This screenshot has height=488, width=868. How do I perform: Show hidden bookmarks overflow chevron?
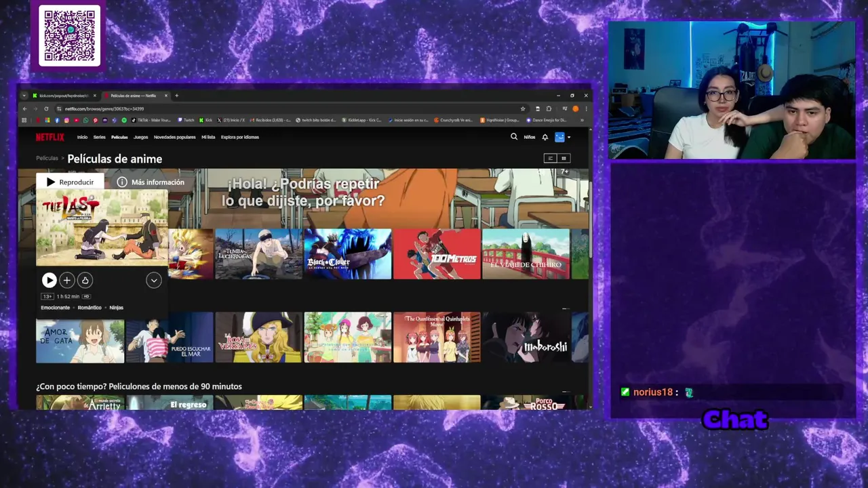582,120
